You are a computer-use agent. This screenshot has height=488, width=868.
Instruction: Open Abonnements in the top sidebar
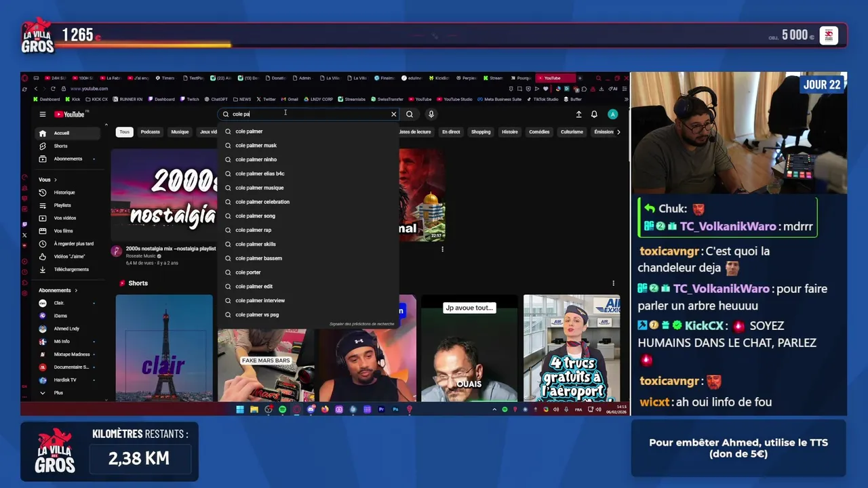coord(68,159)
